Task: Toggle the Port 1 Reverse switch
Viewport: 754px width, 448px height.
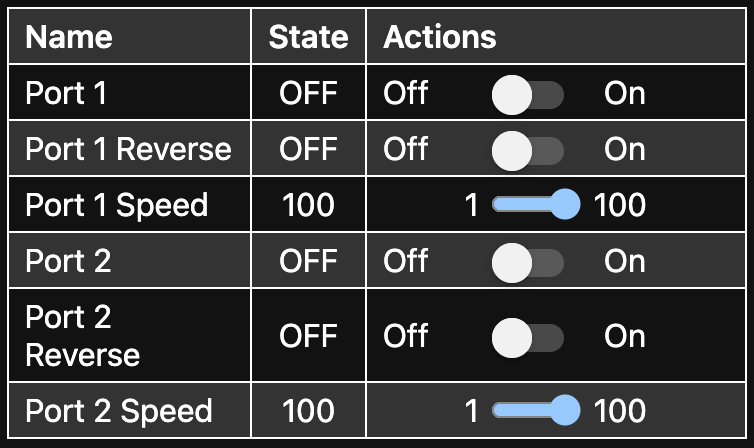Action: pos(528,150)
